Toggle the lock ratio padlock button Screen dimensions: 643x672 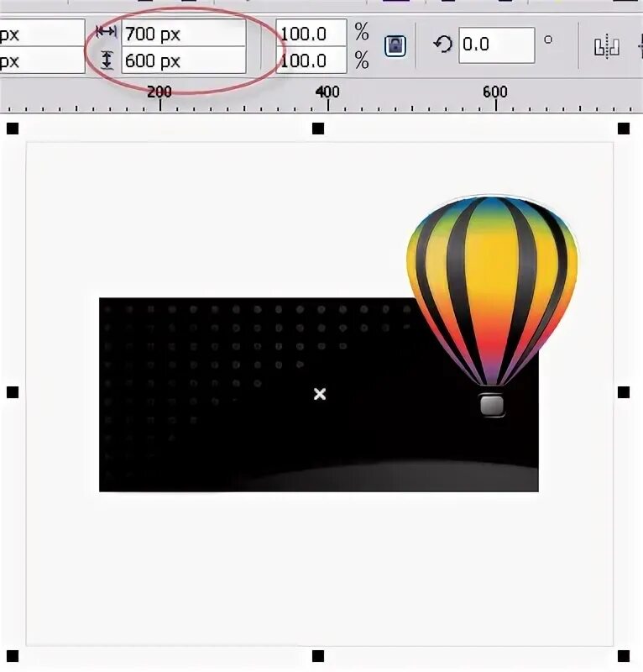395,45
